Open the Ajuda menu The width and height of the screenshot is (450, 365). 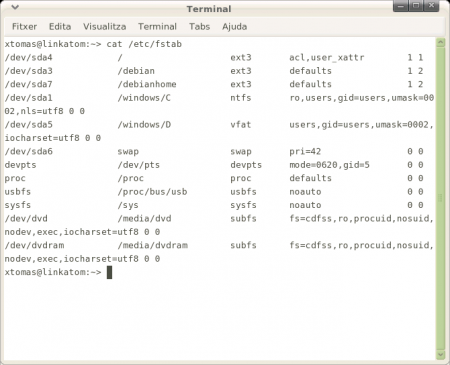click(235, 27)
